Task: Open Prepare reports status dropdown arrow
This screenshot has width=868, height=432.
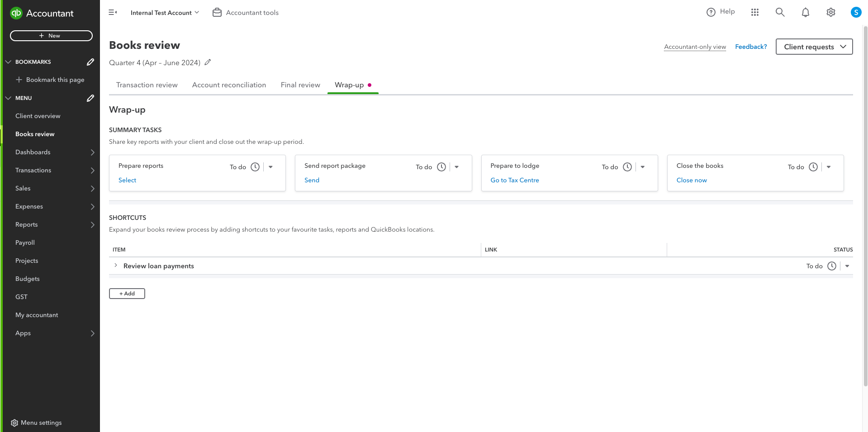Action: point(270,167)
